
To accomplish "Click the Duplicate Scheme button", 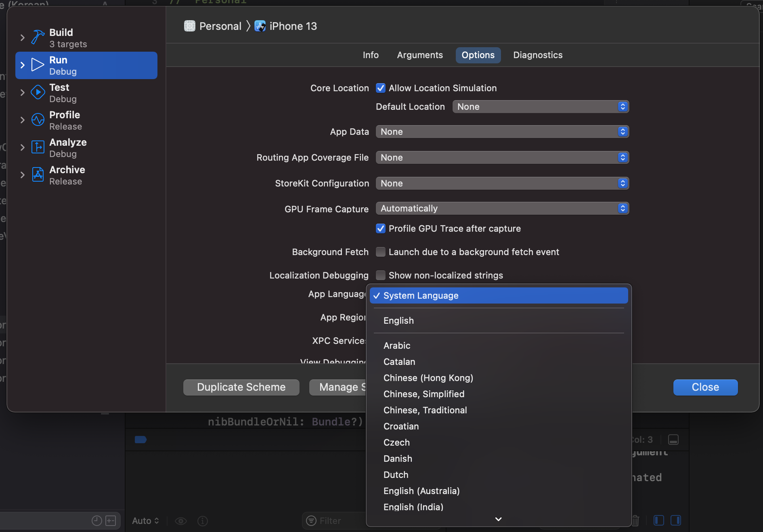I will coord(241,387).
